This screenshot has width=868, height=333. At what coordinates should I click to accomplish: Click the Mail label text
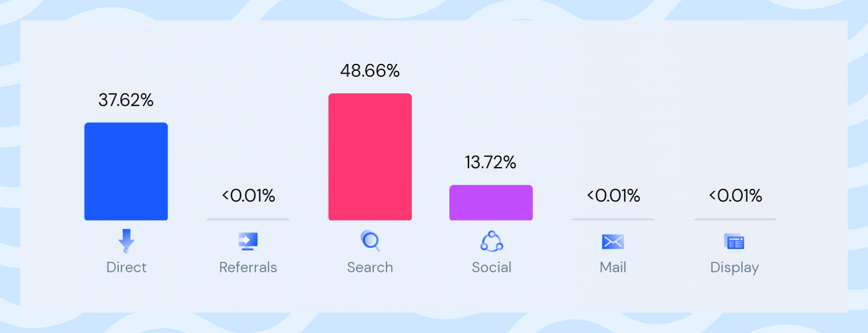(613, 267)
